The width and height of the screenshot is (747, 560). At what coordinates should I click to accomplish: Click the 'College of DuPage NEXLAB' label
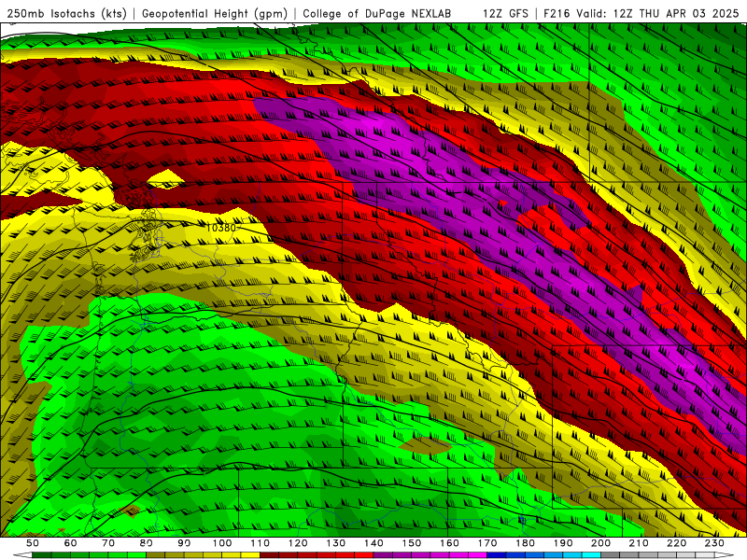(x=376, y=13)
